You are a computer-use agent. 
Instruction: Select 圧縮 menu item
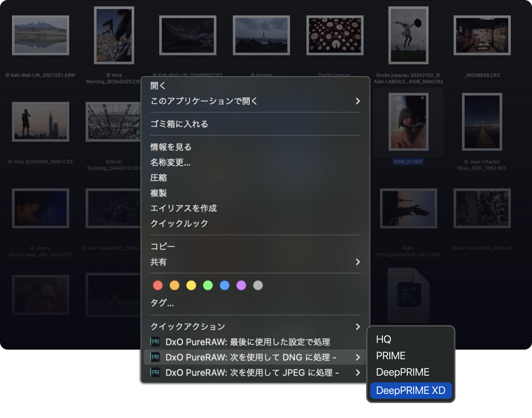[158, 178]
